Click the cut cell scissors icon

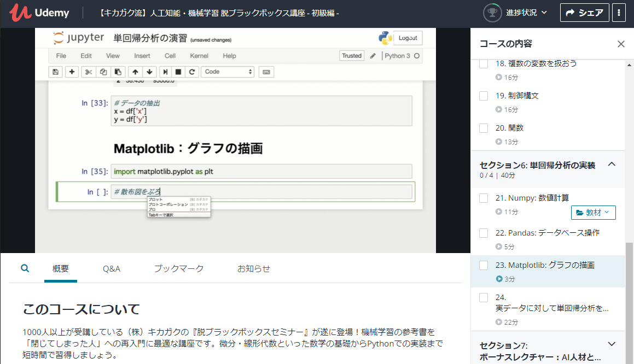89,72
